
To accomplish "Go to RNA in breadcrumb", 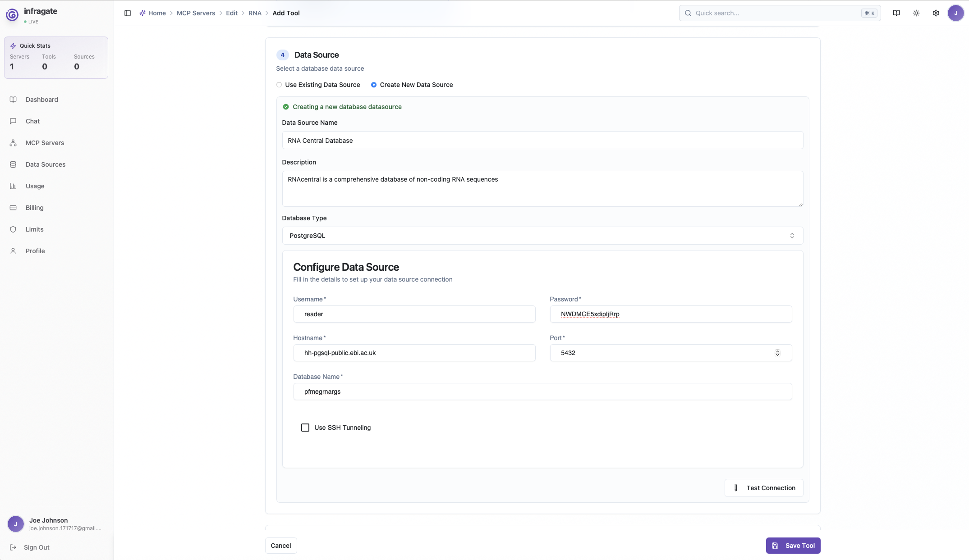I will [255, 13].
